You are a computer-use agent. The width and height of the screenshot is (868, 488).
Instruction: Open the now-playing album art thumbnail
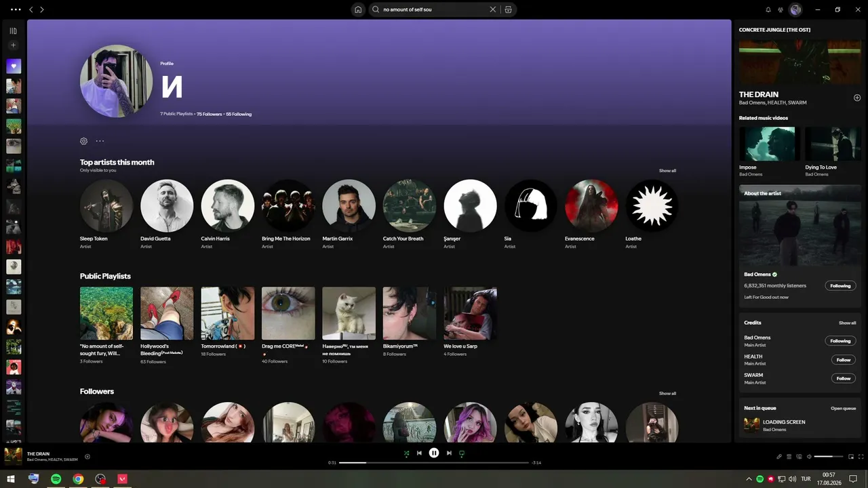point(13,455)
